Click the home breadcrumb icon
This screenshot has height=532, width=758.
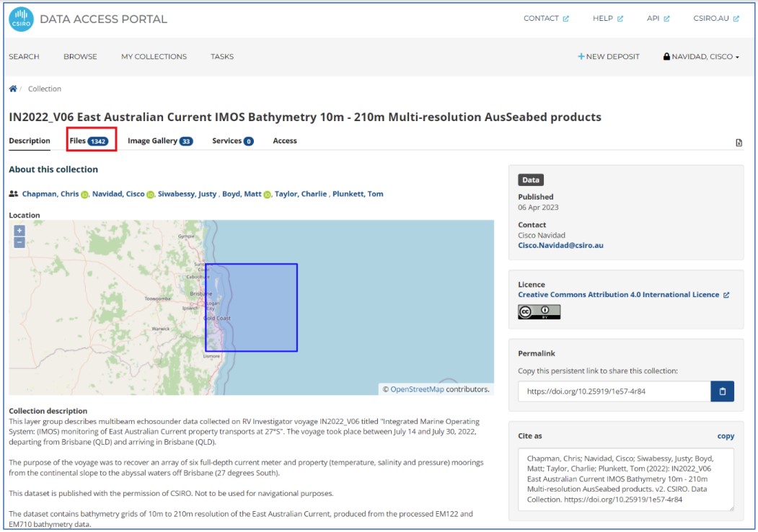[13, 89]
